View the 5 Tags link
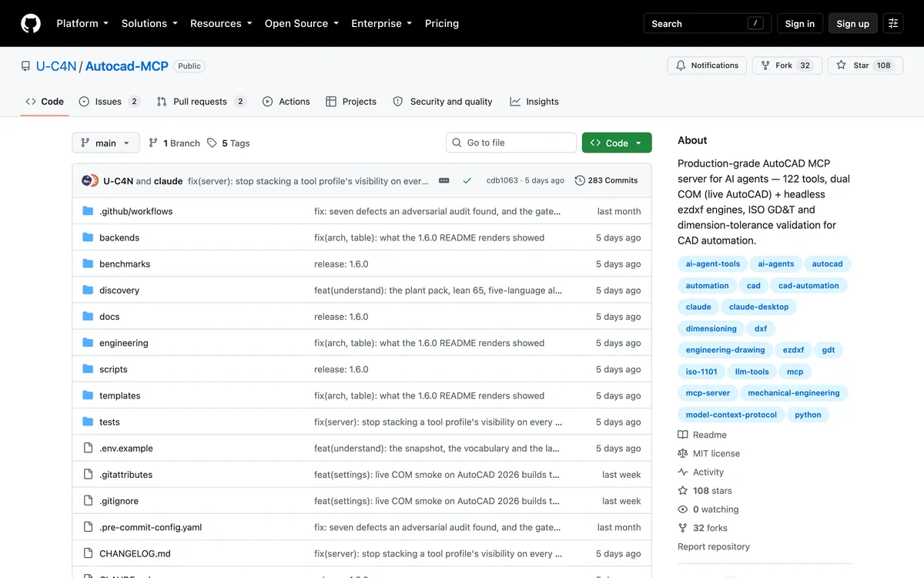Viewport: 924px width, 578px height. coord(228,143)
